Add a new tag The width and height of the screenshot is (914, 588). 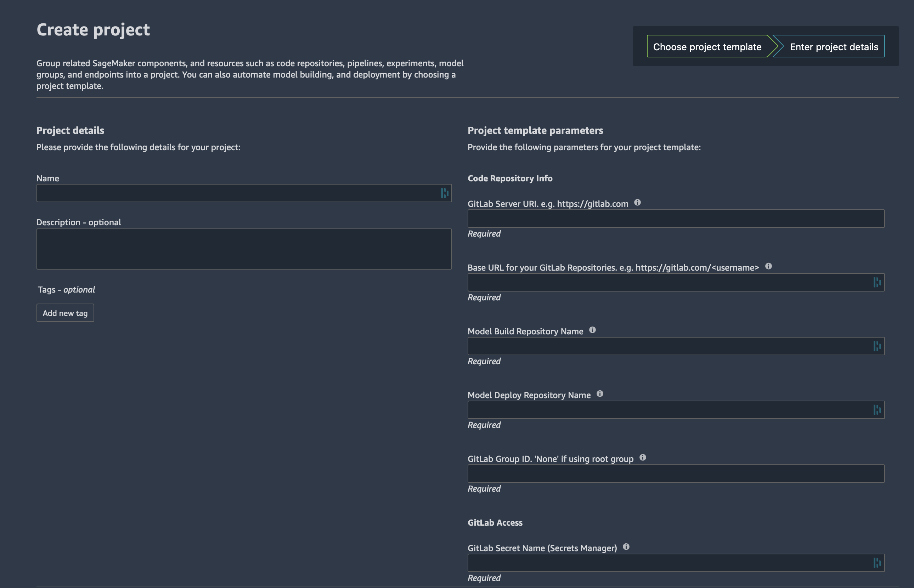point(65,313)
